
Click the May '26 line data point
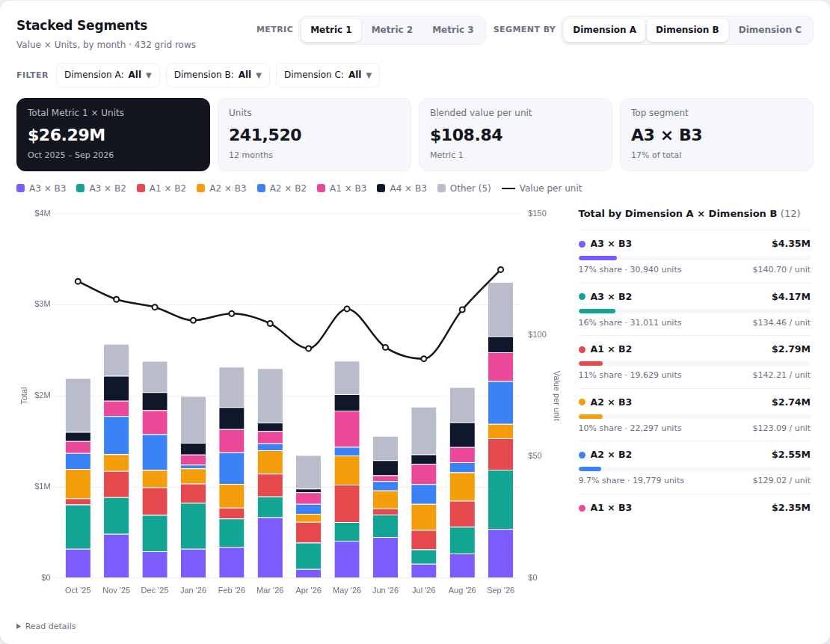tap(347, 309)
